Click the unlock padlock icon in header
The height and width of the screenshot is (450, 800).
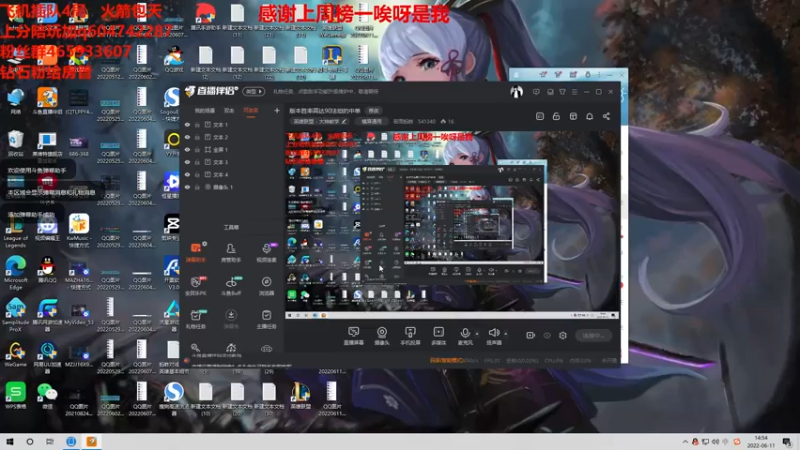coord(556,116)
